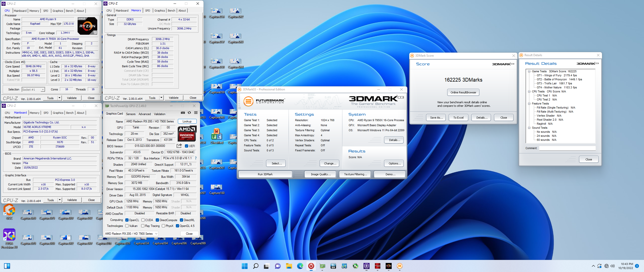
Task: Open Task View from the taskbar
Action: [266, 266]
